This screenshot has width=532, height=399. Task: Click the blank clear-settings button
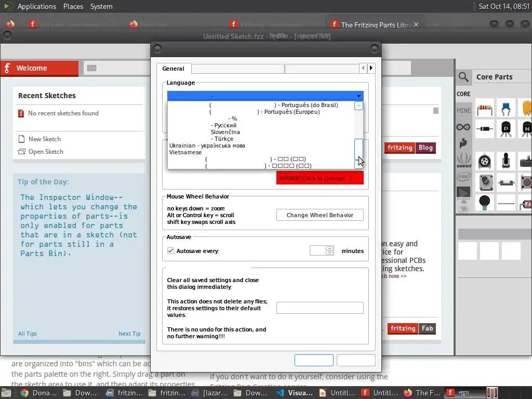(x=320, y=308)
